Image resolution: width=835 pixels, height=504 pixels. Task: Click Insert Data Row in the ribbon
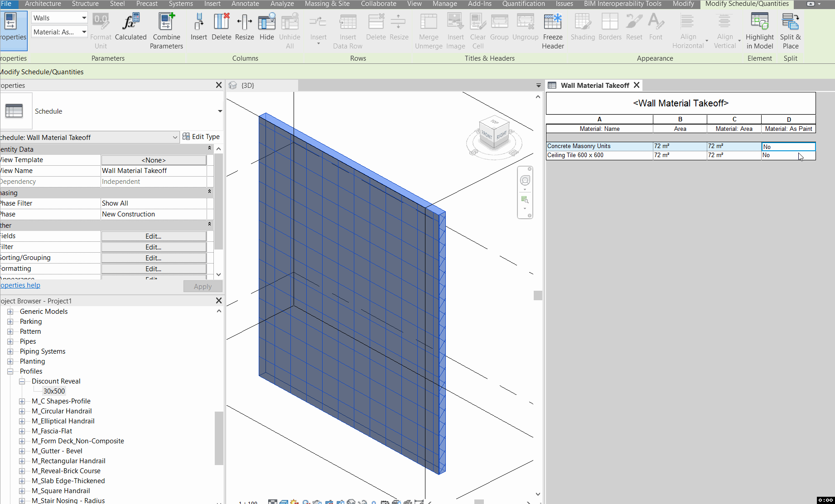pos(348,30)
